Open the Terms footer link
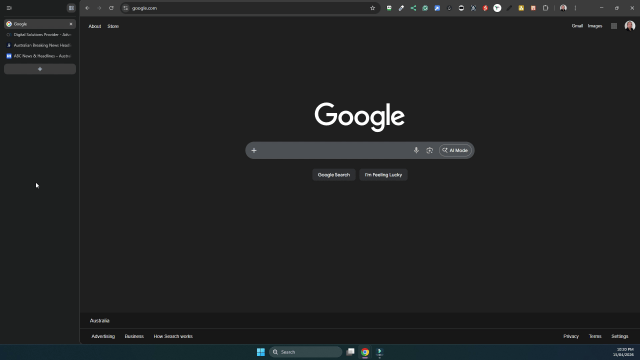 pyautogui.click(x=595, y=336)
